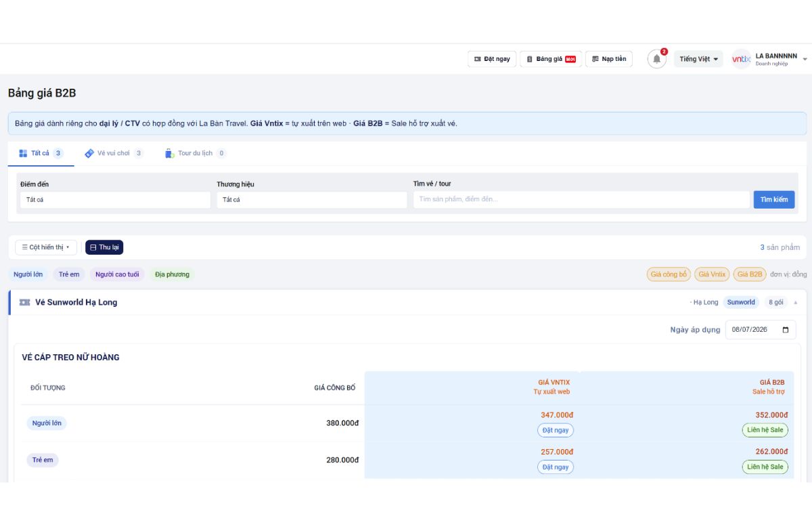Switch to the Tất cả tab
Viewport: 812px width, 508px height.
(x=41, y=153)
